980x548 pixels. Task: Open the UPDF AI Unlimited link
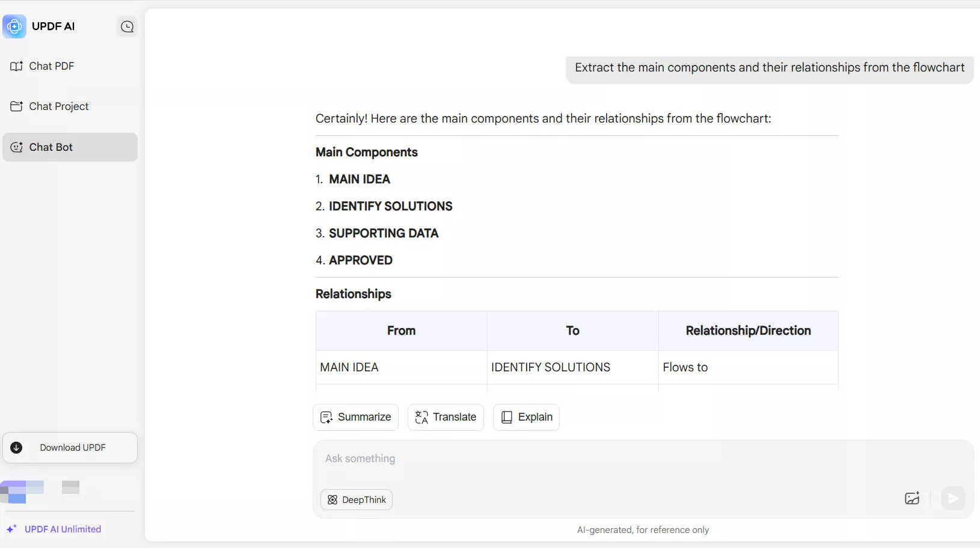point(62,529)
